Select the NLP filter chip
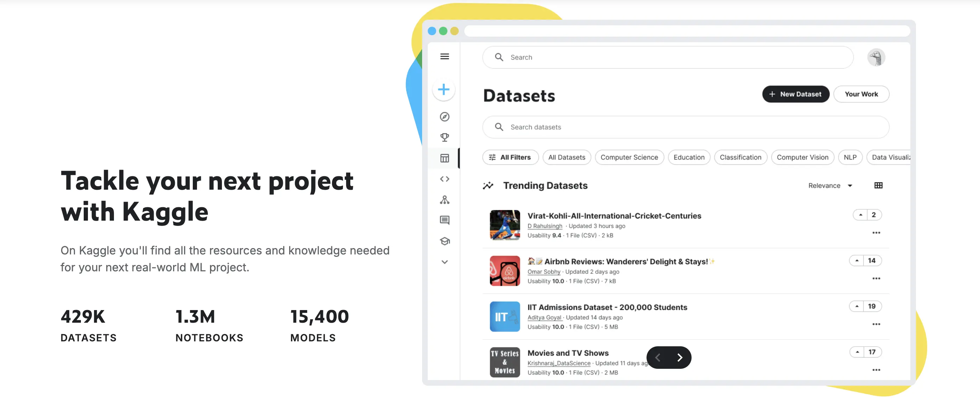The width and height of the screenshot is (980, 404). point(850,157)
